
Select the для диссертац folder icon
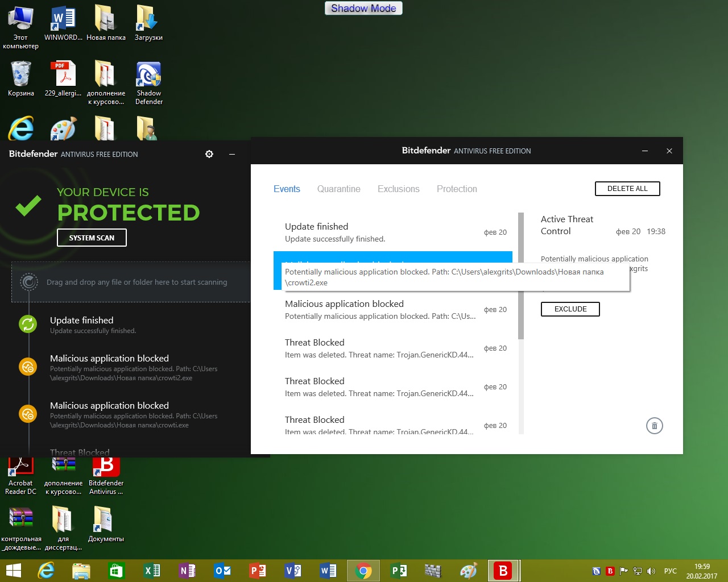[x=63, y=529]
